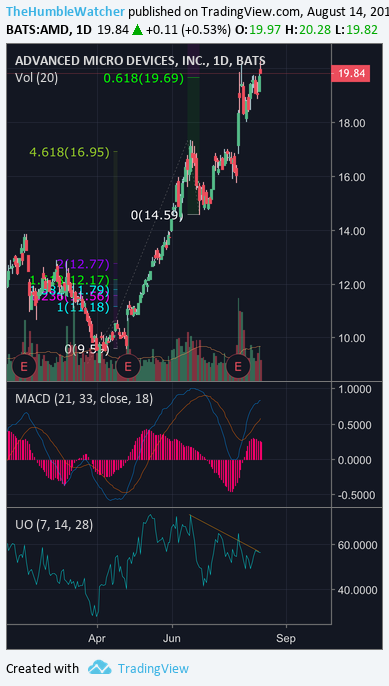Click the Apr time axis label

97,638
